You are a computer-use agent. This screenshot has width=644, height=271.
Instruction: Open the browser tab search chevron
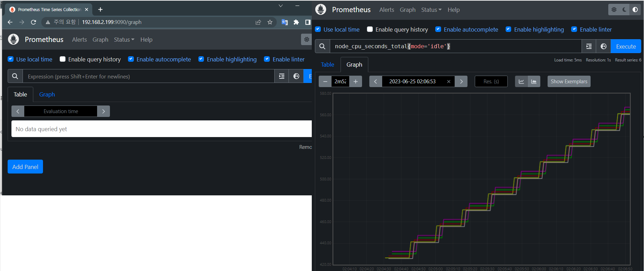coord(281,6)
